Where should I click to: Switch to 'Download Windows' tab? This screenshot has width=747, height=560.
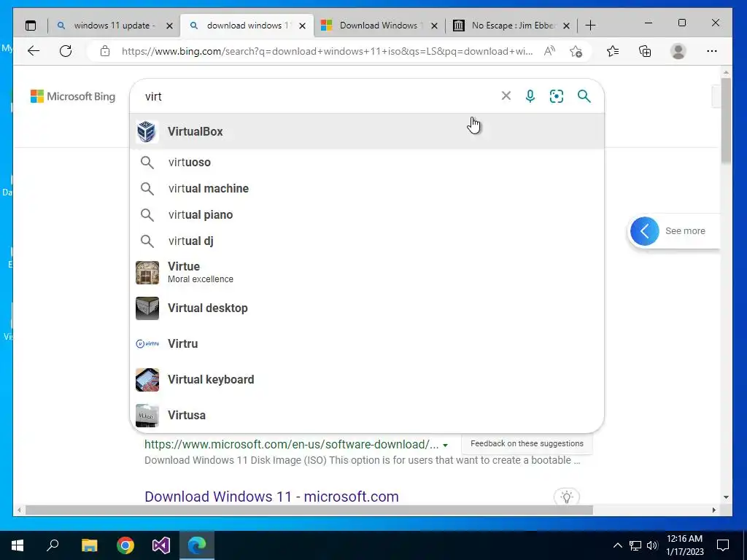(379, 26)
